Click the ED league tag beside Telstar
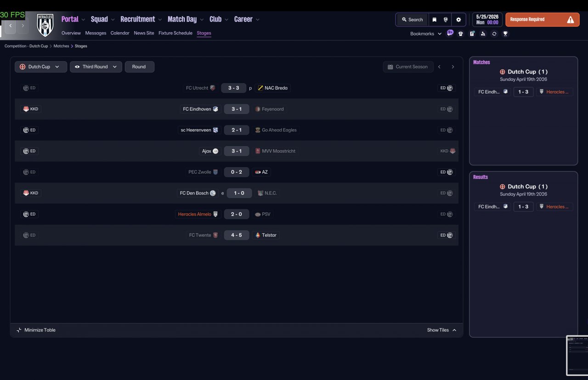The height and width of the screenshot is (380, 588). click(447, 235)
